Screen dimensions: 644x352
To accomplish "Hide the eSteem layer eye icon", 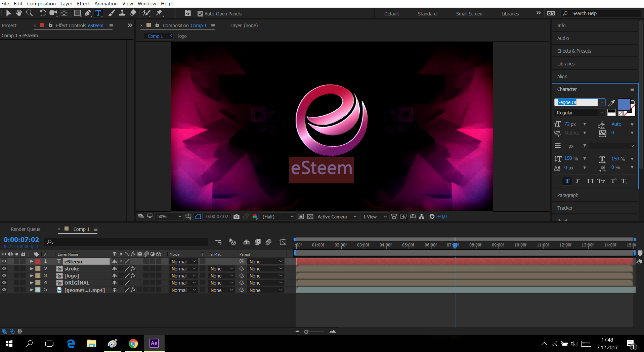I will tap(4, 261).
